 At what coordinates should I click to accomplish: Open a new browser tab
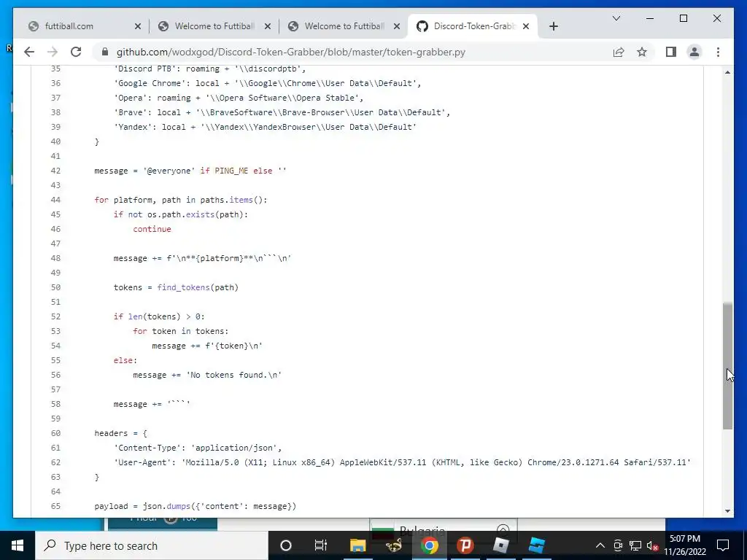(553, 26)
